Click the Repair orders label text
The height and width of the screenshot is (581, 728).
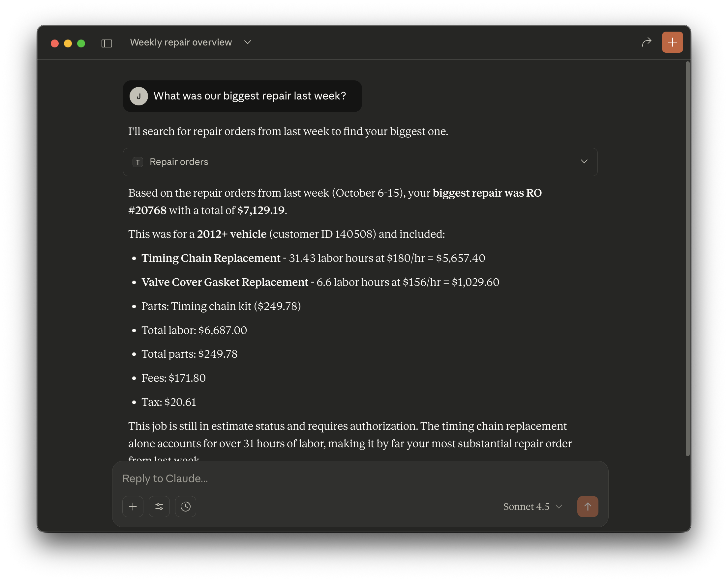tap(179, 162)
